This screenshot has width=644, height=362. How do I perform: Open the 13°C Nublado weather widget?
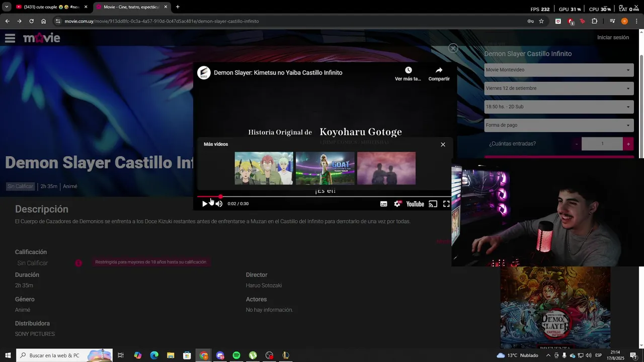(517, 355)
